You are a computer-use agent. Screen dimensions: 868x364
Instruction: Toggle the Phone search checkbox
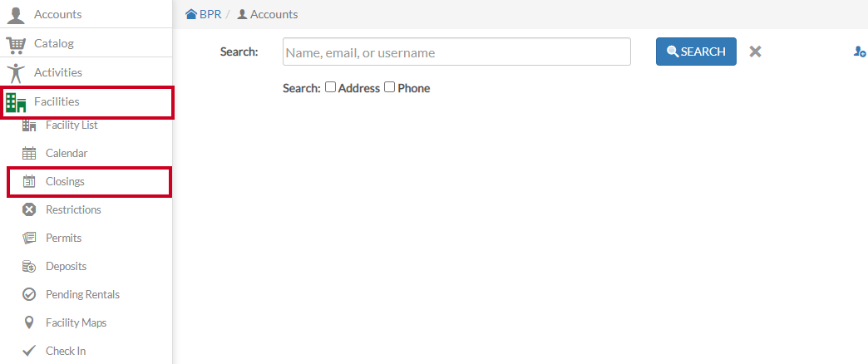tap(390, 87)
